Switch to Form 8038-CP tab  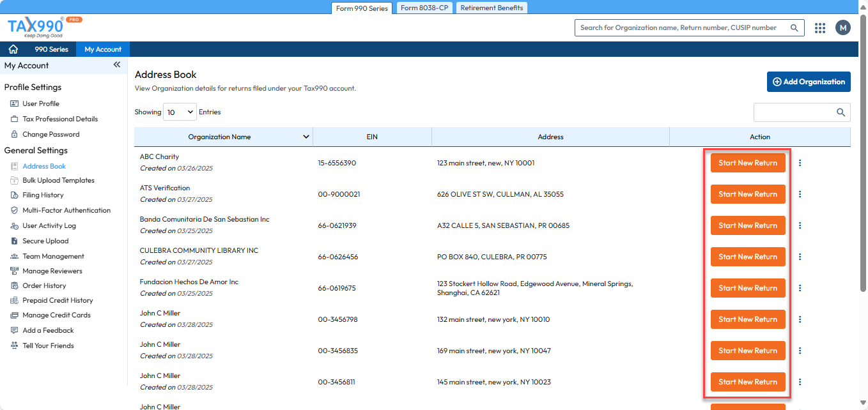pos(424,8)
